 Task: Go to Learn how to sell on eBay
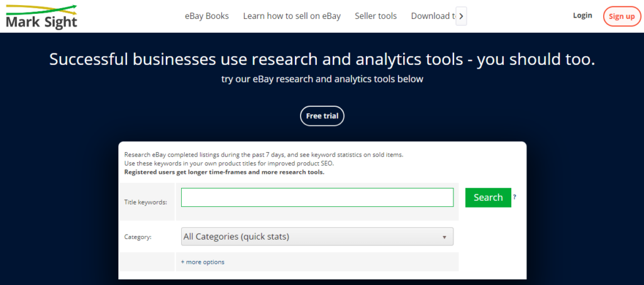pyautogui.click(x=292, y=16)
